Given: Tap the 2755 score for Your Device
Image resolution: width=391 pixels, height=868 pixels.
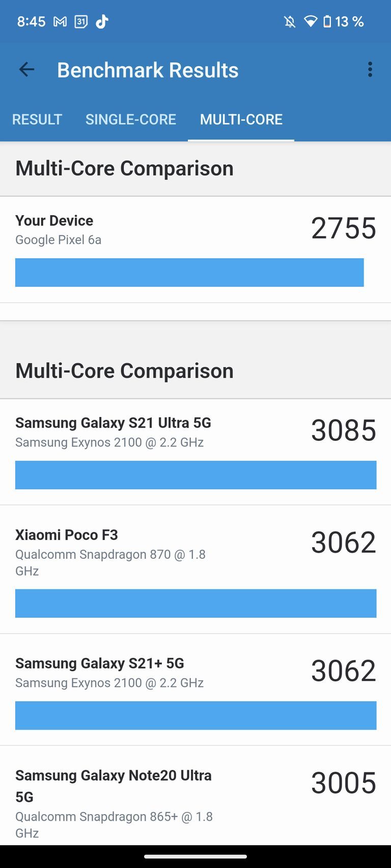Looking at the screenshot, I should click(x=344, y=228).
